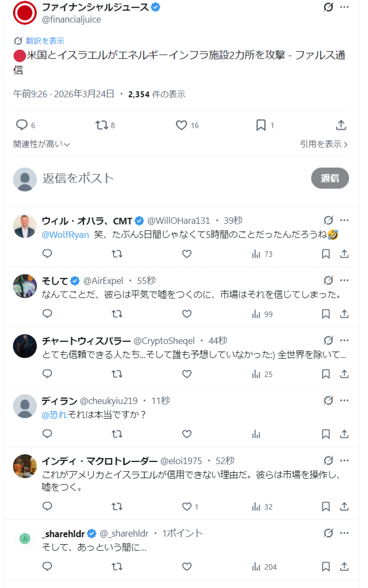Open WillOHara131's profile picture
368x588 pixels.
(x=24, y=227)
